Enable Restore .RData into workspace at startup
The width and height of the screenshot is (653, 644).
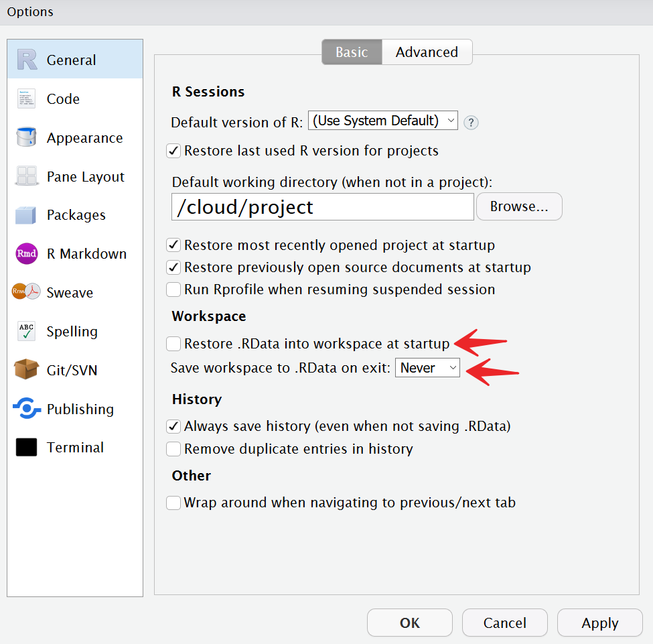pos(173,344)
